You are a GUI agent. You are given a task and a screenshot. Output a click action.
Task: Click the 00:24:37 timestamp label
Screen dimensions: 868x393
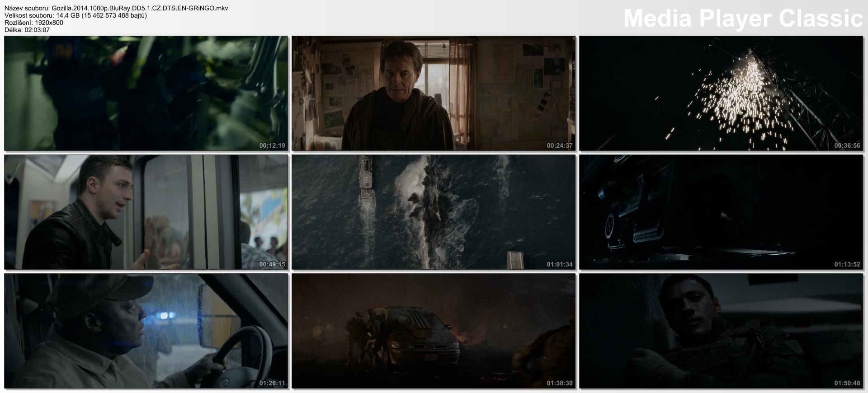pyautogui.click(x=559, y=145)
